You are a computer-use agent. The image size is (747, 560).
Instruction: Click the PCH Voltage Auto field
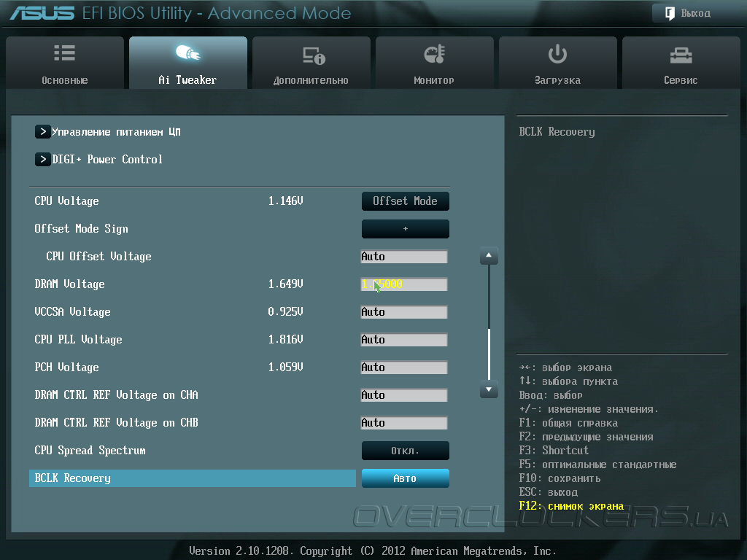point(404,367)
